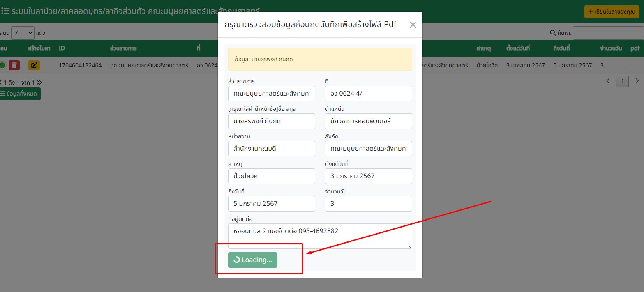Click the ที่ field containing อว 0624.4/
This screenshot has width=644, height=292.
pos(368,94)
